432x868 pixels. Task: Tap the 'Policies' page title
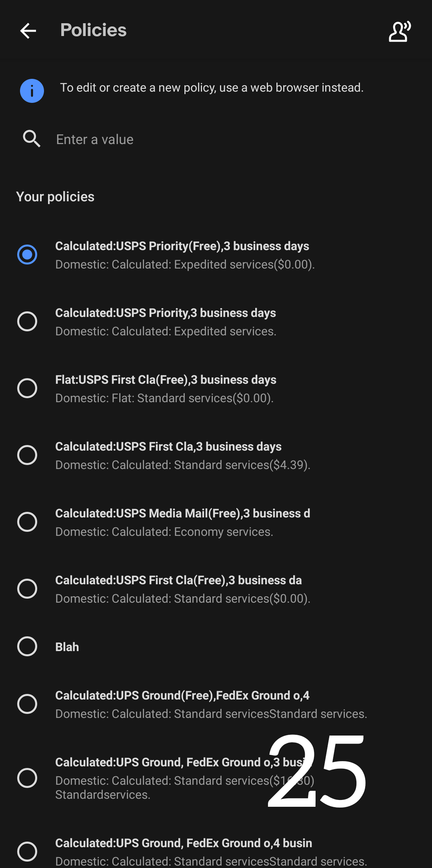93,30
